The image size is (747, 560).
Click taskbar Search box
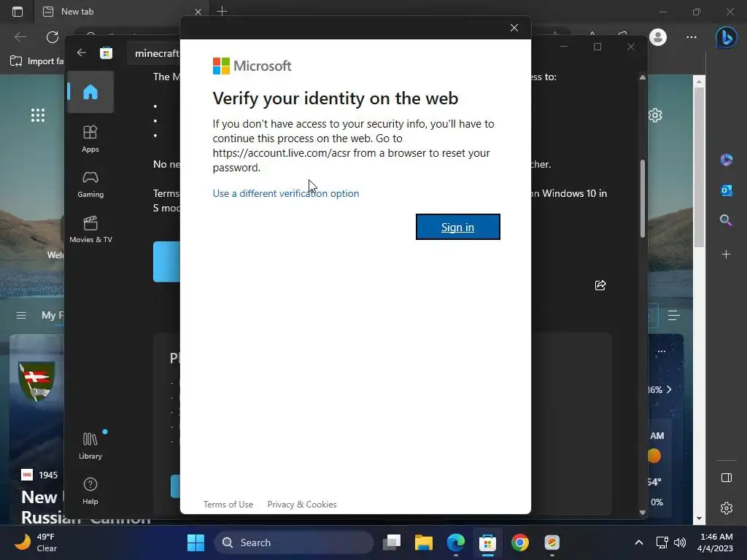pos(293,542)
